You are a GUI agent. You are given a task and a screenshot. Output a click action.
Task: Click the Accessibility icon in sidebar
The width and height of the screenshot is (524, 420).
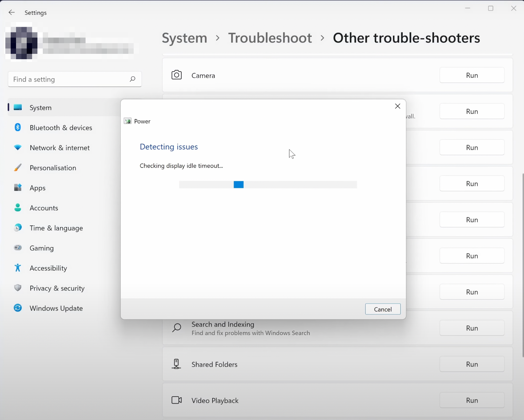(x=18, y=268)
